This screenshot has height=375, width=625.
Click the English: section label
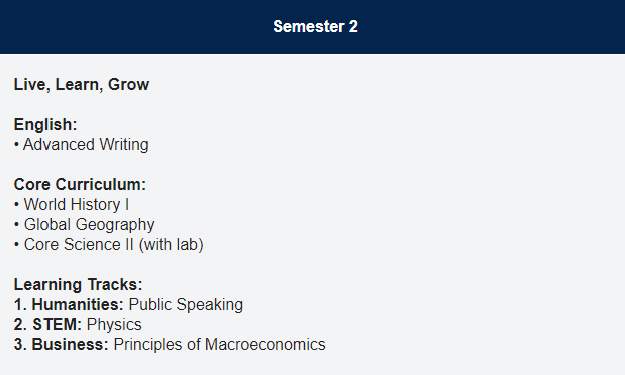(45, 124)
